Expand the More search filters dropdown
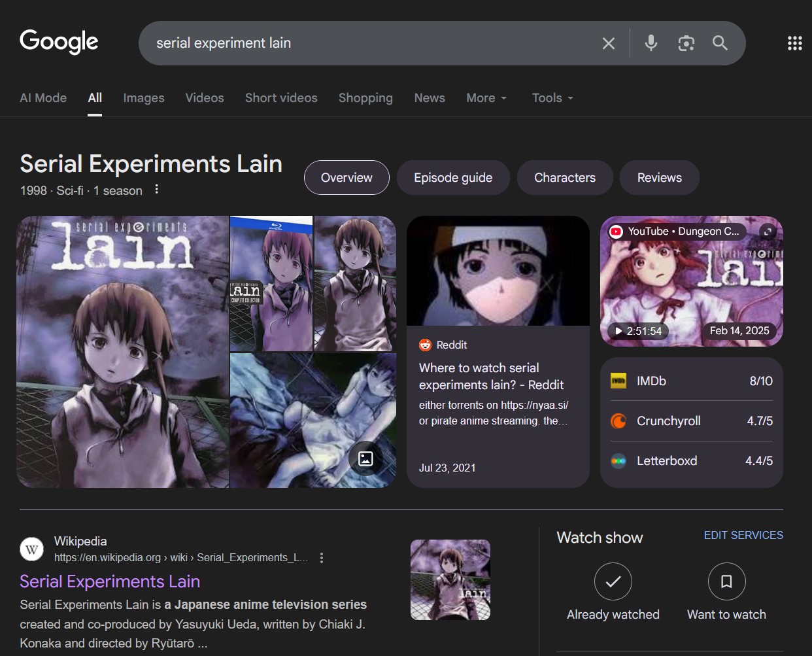Screen dimensions: 812x656 point(486,98)
